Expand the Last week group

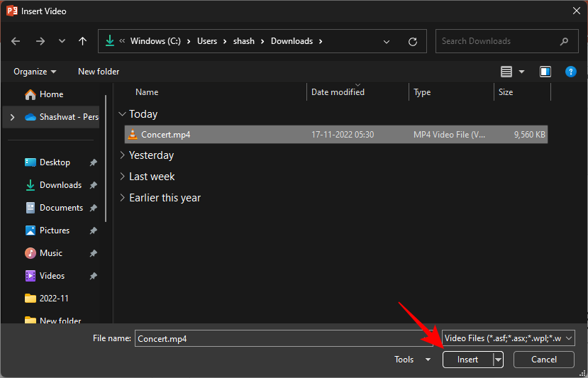pos(122,177)
